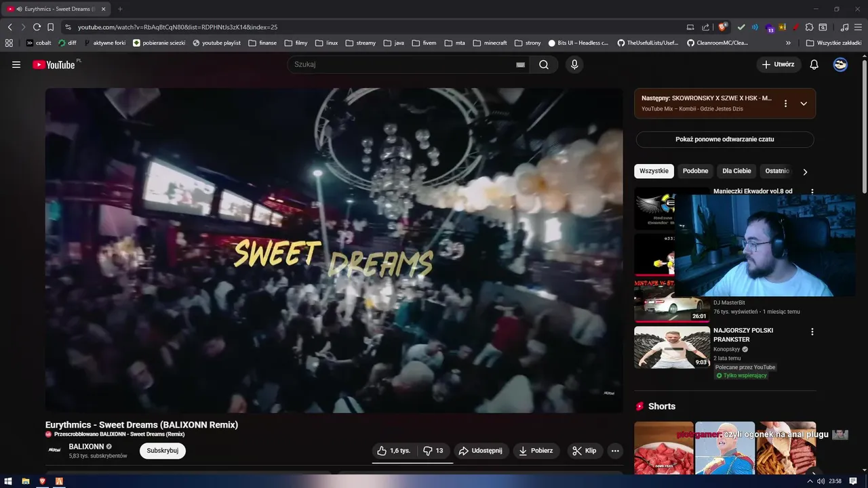Viewport: 868px width, 488px height.
Task: Open the Windows notification center
Action: (853, 481)
